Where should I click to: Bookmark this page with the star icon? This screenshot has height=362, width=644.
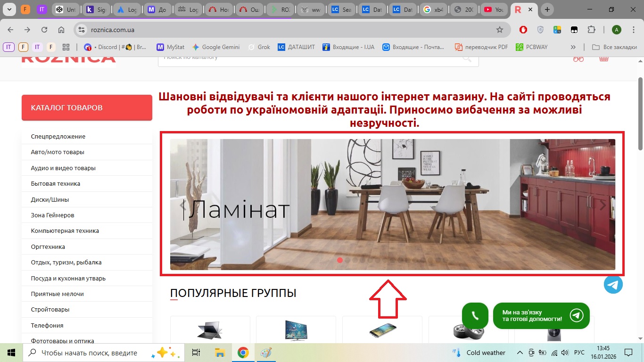(500, 30)
